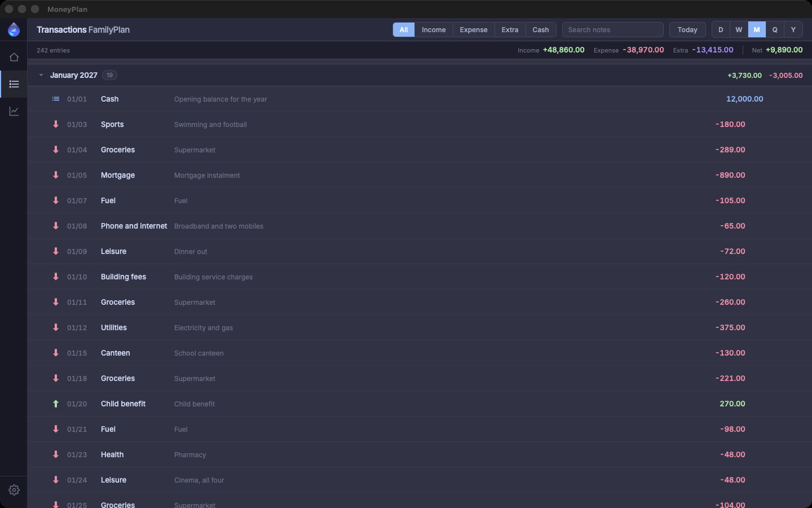Select the Transactions list sidebar icon
Screen dimensions: 812x508
[14, 84]
